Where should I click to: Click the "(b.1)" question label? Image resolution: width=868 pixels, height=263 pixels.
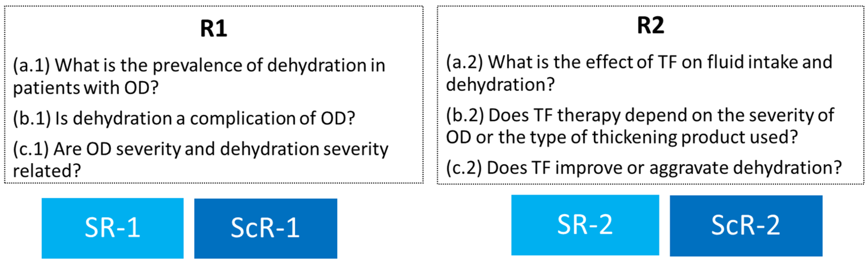[32, 118]
